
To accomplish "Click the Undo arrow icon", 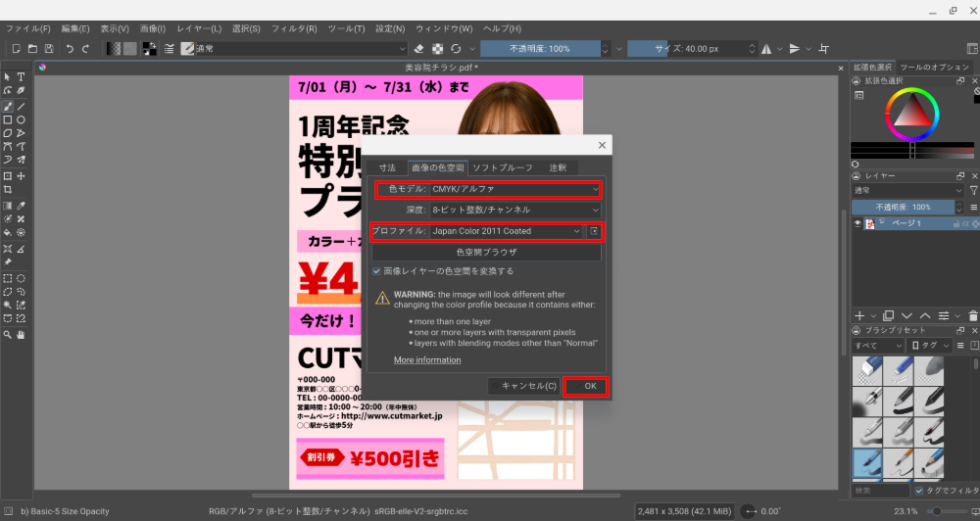I will click(x=70, y=48).
